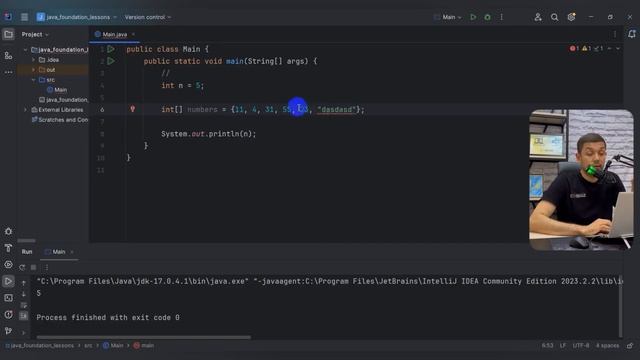
Task: Open more run actions menu
Action: click(x=502, y=17)
